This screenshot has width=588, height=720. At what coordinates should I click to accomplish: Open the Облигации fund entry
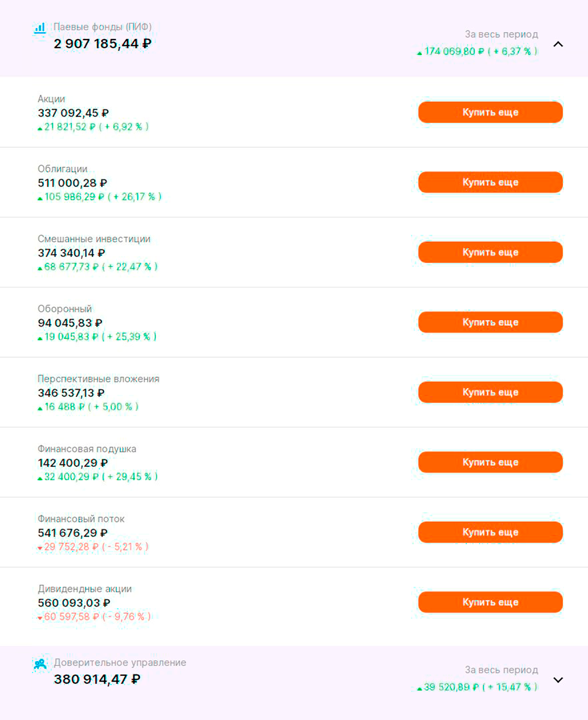[x=63, y=169]
